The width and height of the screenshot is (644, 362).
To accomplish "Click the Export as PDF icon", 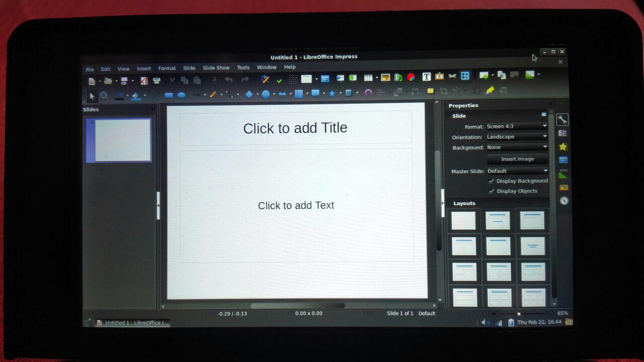I will tap(144, 80).
